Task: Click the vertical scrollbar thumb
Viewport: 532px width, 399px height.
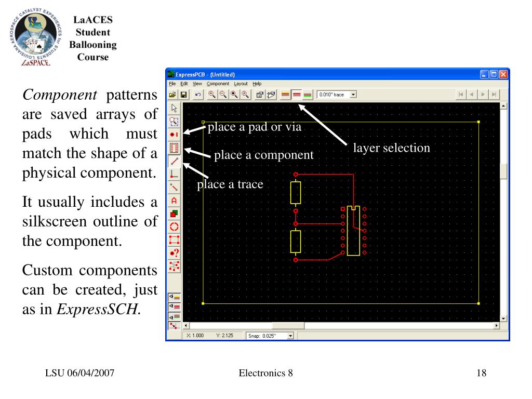Action: pyautogui.click(x=503, y=171)
